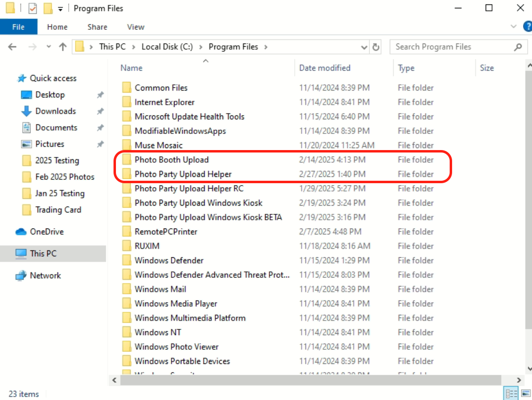Click the Search Program Files box
532x400 pixels.
458,47
